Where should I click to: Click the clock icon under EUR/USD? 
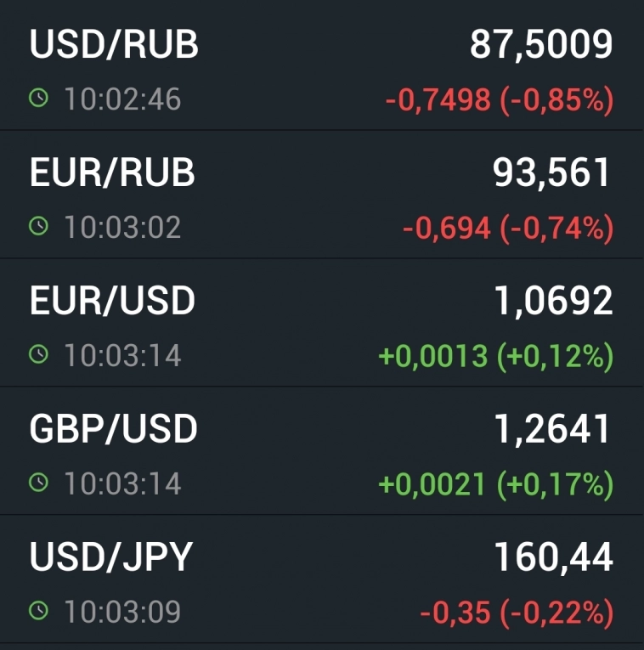39,355
